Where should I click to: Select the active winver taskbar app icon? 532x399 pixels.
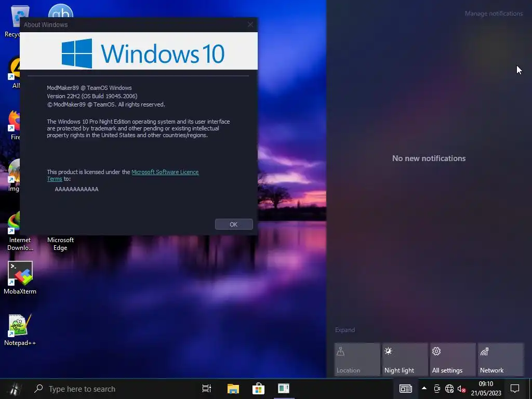[x=284, y=389]
